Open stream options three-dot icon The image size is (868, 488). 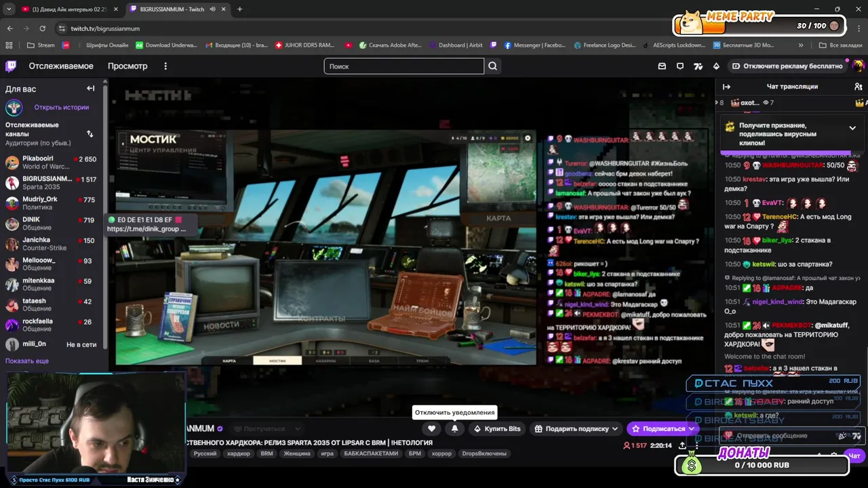click(x=696, y=445)
